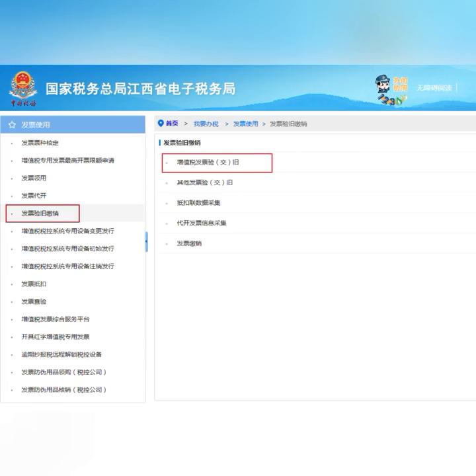Click the 发票验旧缴销 section heading
This screenshot has height=476, width=476.
pos(182,143)
